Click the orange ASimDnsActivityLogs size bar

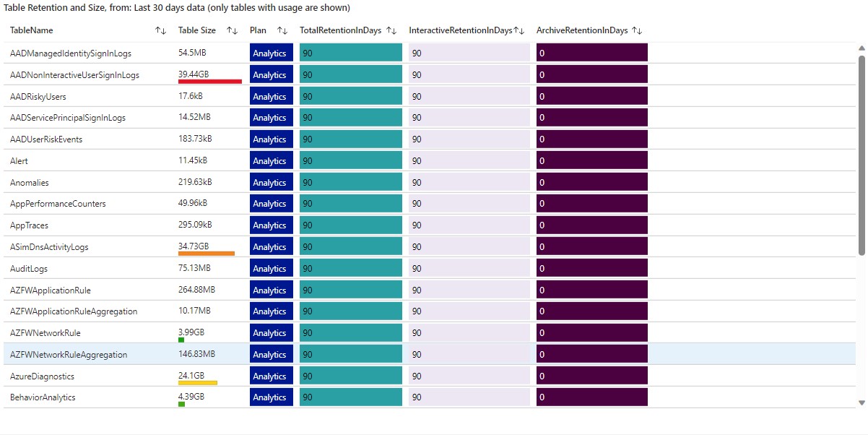(207, 254)
